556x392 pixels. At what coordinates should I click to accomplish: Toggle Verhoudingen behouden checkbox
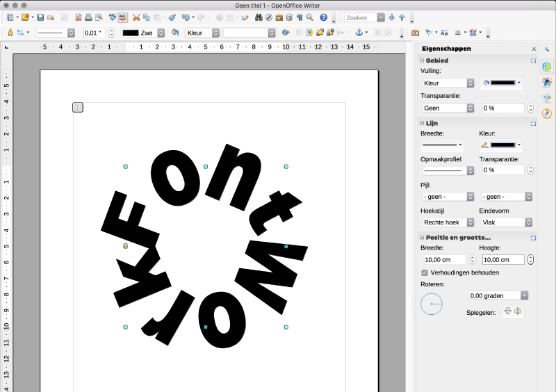coord(425,273)
